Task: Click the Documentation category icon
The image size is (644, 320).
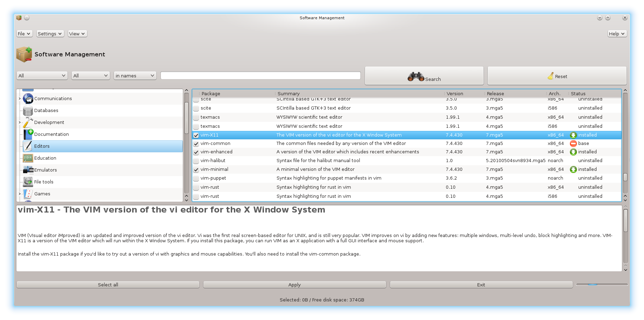Action: (28, 134)
